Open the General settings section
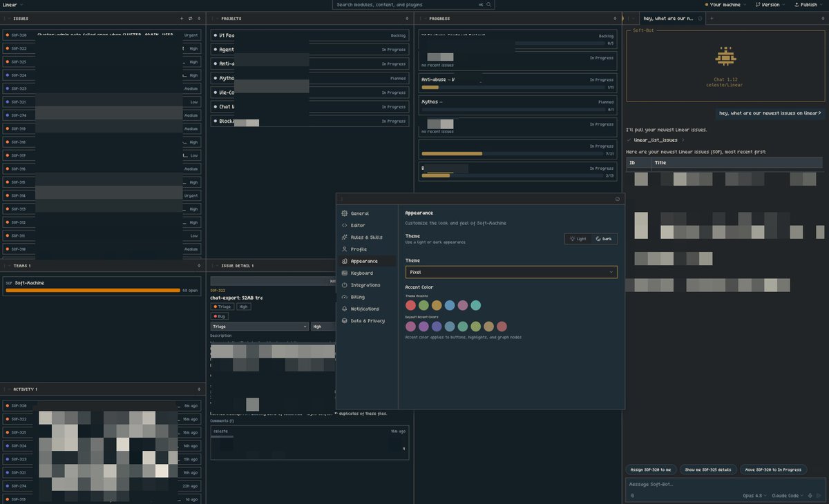Image resolution: width=829 pixels, height=504 pixels. click(x=367, y=213)
